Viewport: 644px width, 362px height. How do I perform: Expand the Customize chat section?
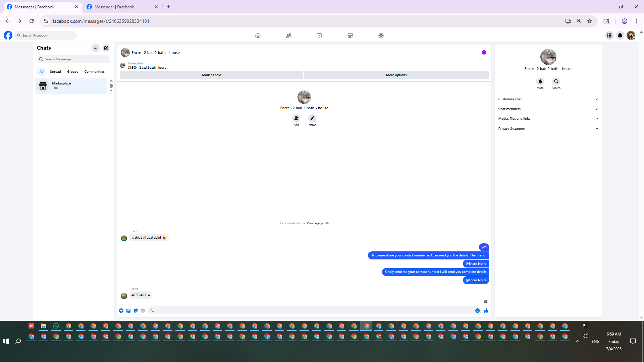click(x=548, y=99)
